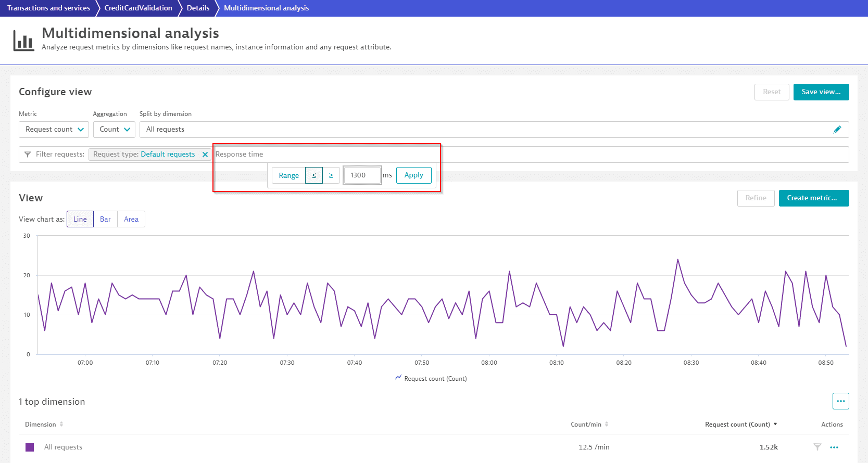Click the pencil edit icon in Split by dimension
The image size is (868, 463).
point(837,130)
